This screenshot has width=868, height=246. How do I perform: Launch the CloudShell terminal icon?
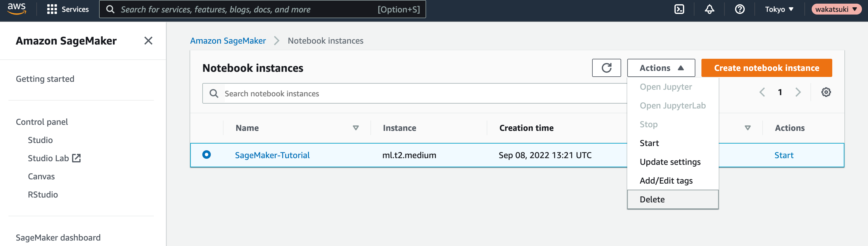pos(679,9)
